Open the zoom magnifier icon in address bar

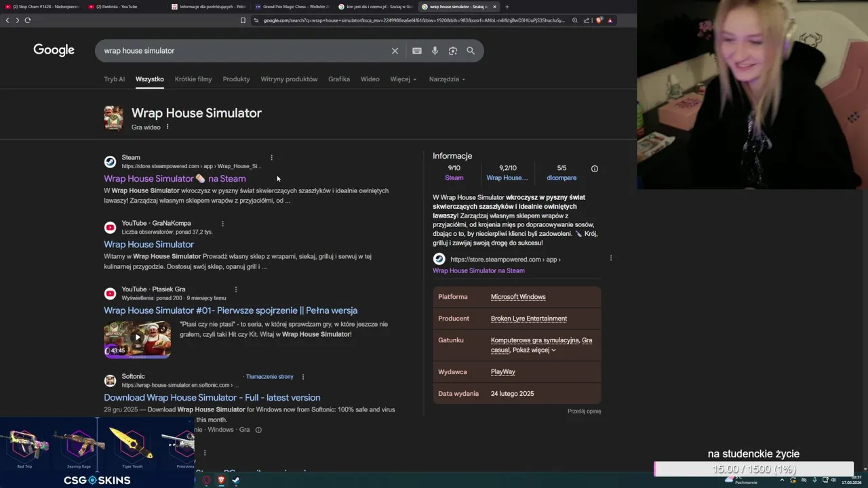pos(575,20)
